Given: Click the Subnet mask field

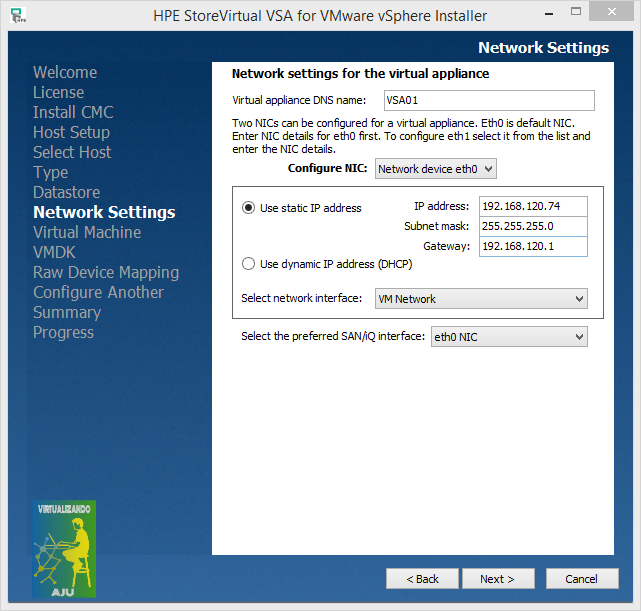Looking at the screenshot, I should point(532,226).
